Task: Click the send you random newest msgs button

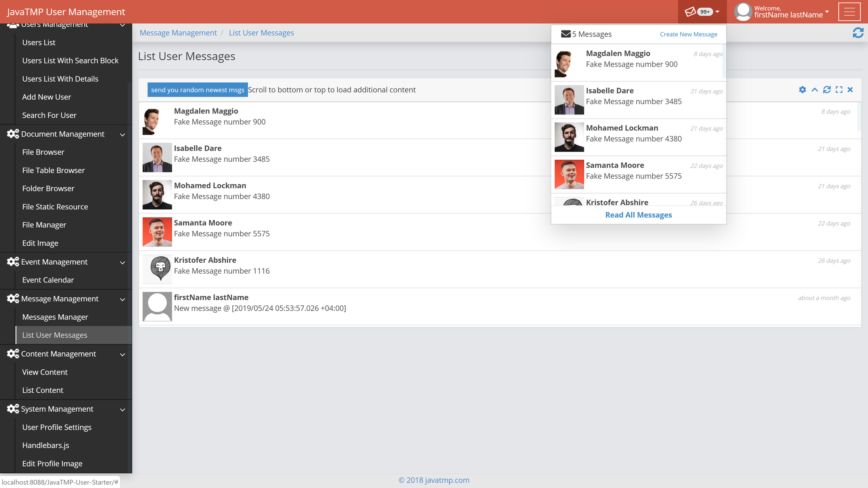Action: point(197,89)
